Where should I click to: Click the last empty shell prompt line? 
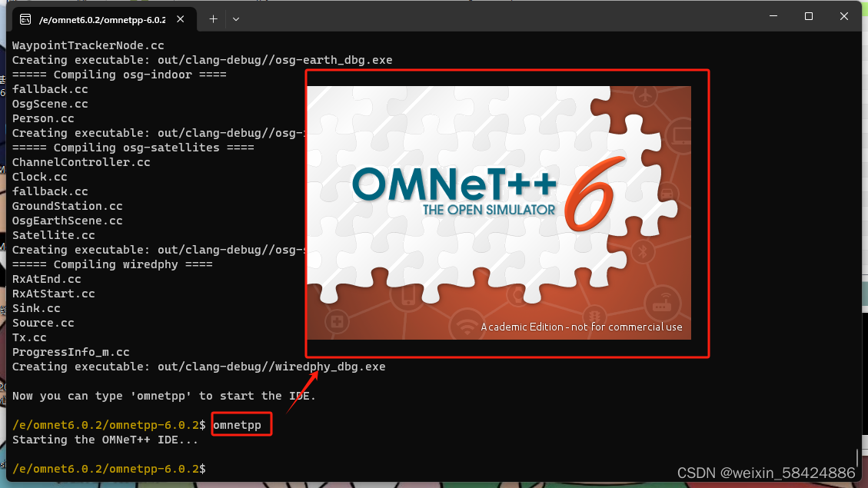[x=109, y=470]
